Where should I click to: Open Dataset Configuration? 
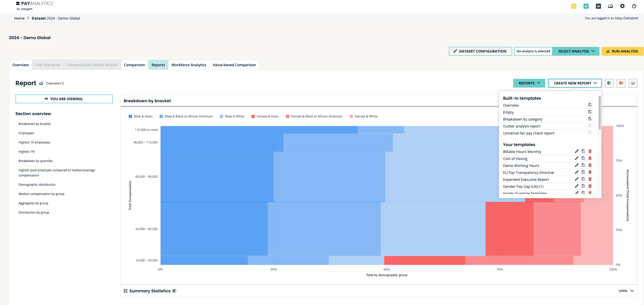click(480, 51)
